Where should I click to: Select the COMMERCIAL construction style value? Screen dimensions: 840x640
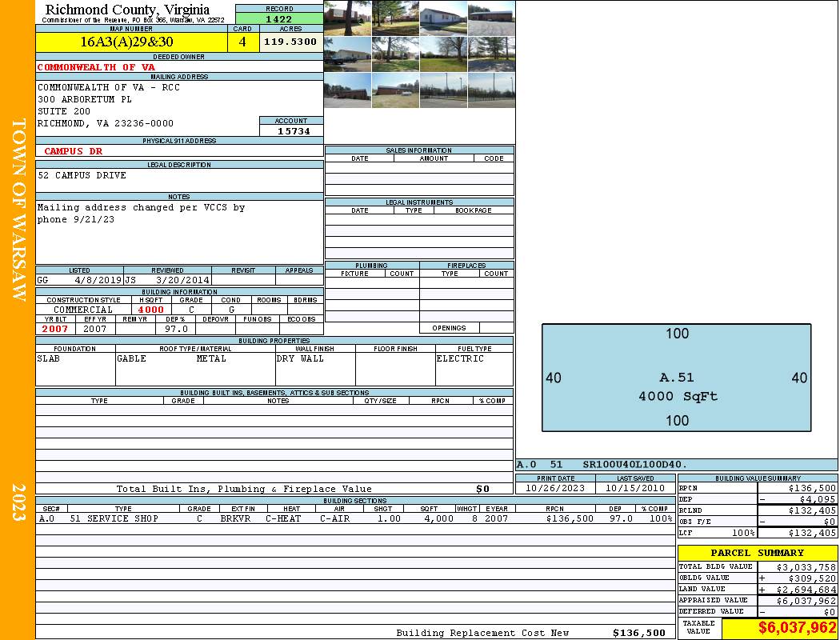click(x=83, y=310)
